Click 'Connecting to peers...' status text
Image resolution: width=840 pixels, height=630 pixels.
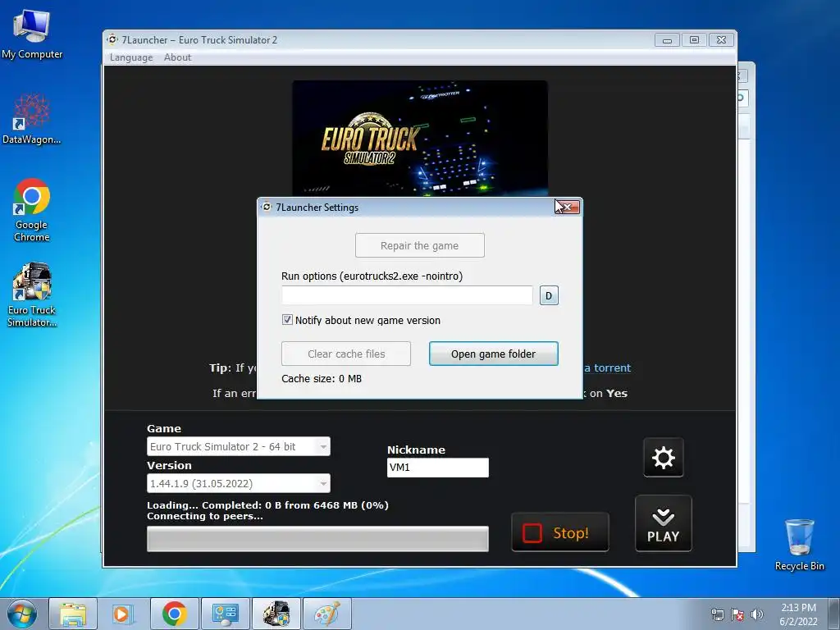(205, 516)
